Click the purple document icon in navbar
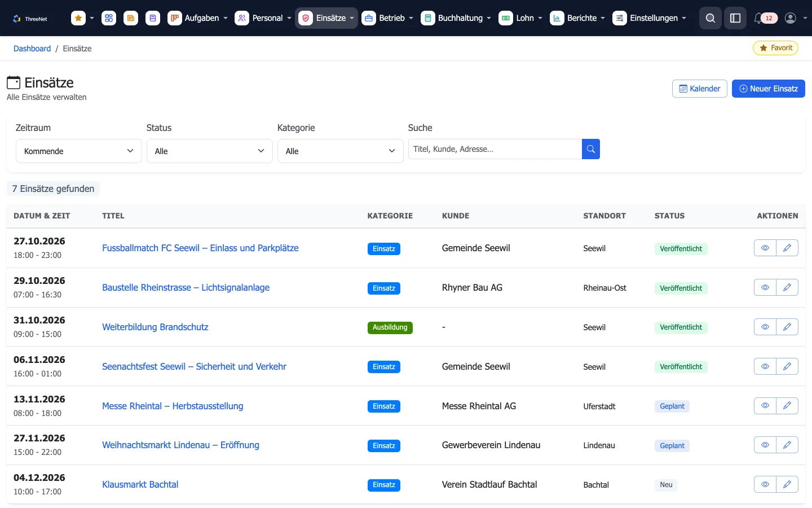Screen dimensions: 812x508 click(x=153, y=18)
